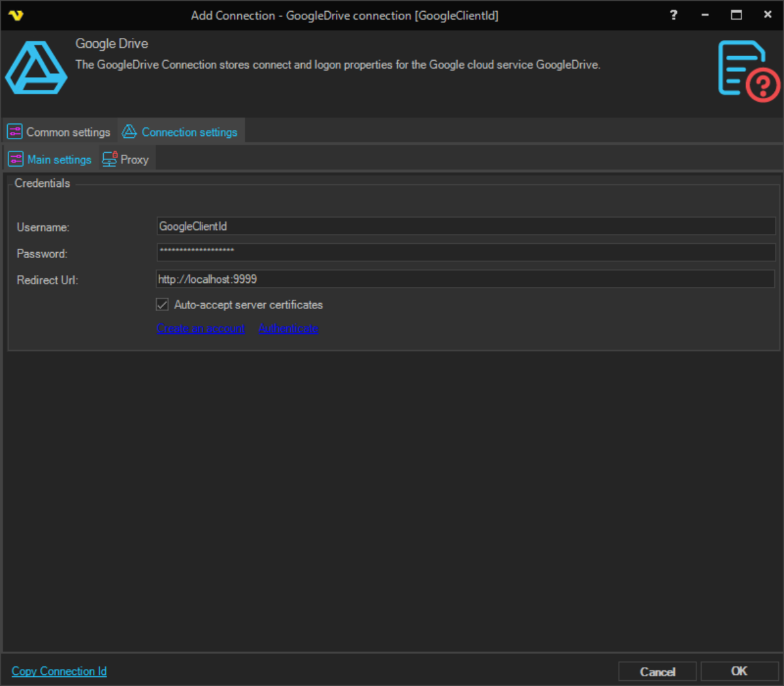784x686 pixels.
Task: Click the Common settings tab icon
Action: (x=14, y=132)
